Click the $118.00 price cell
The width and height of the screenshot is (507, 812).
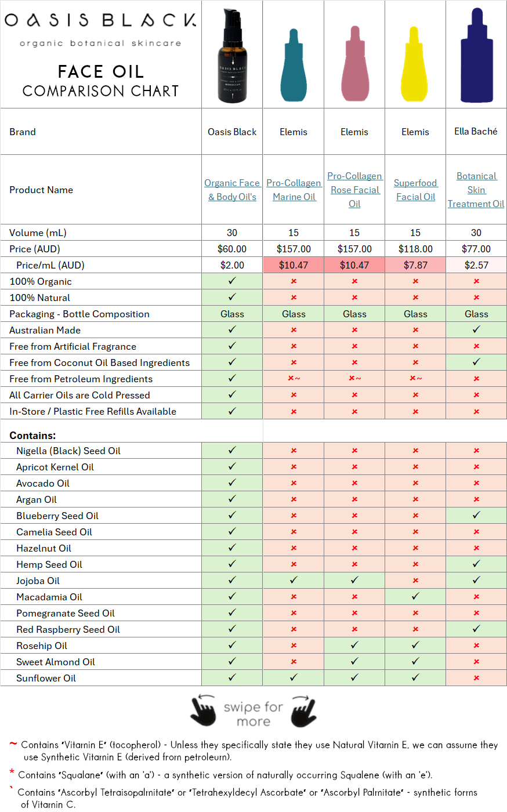click(x=415, y=249)
